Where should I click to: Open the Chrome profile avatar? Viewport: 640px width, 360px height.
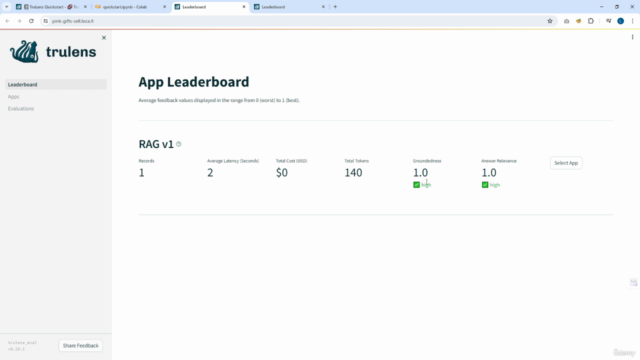pyautogui.click(x=620, y=21)
